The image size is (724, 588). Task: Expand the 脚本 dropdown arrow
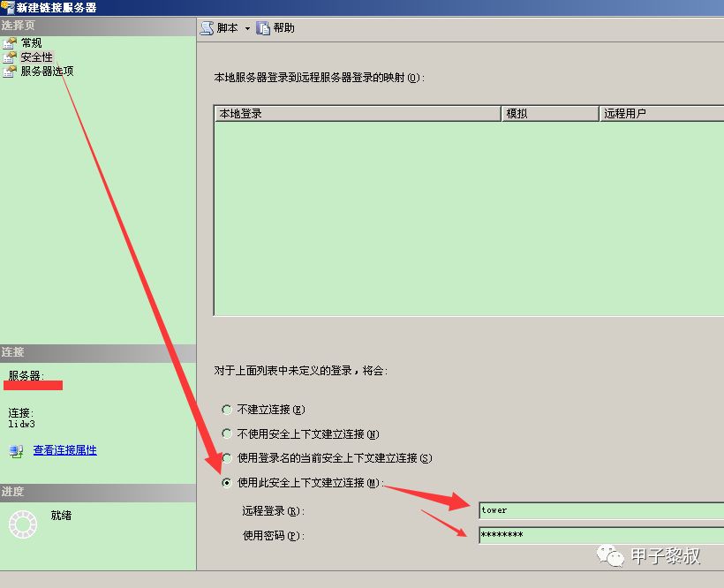click(247, 28)
